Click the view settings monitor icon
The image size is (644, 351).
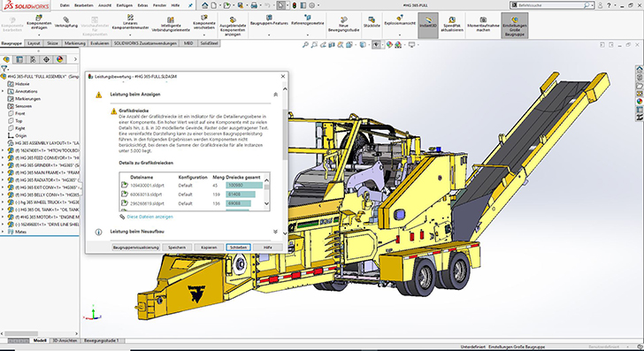pos(411,45)
